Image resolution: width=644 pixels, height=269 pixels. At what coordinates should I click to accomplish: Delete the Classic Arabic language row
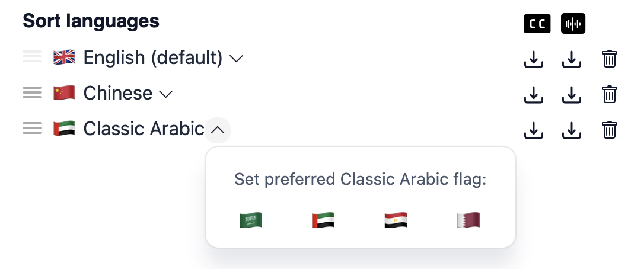(x=610, y=130)
